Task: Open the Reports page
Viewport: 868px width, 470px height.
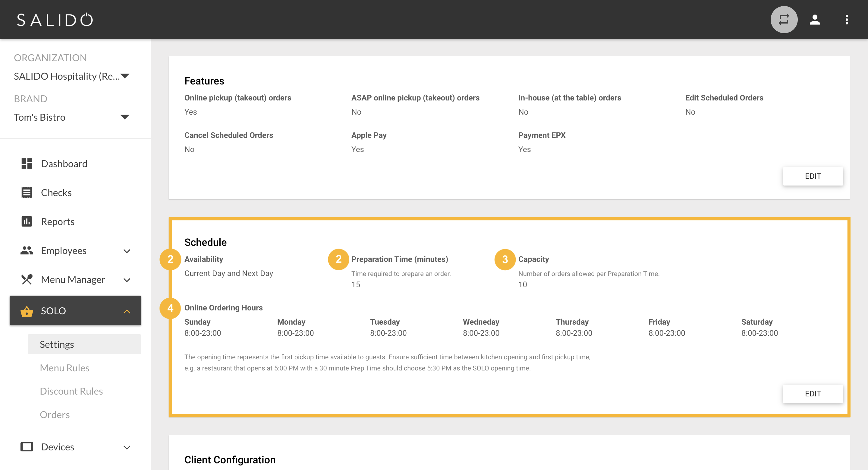Action: pyautogui.click(x=58, y=221)
